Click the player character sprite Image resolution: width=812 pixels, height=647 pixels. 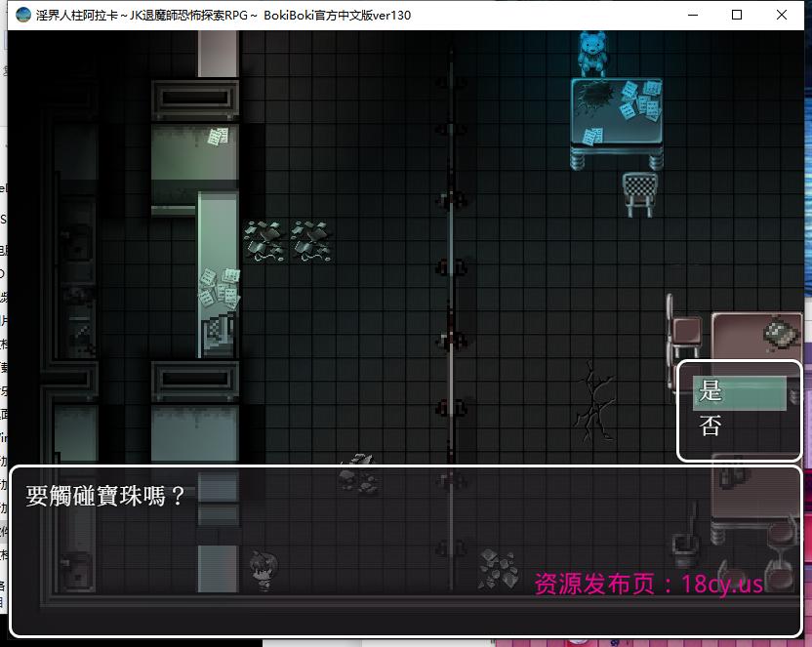264,571
